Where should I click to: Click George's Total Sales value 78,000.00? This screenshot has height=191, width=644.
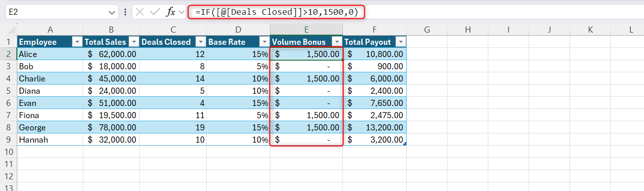(111, 127)
